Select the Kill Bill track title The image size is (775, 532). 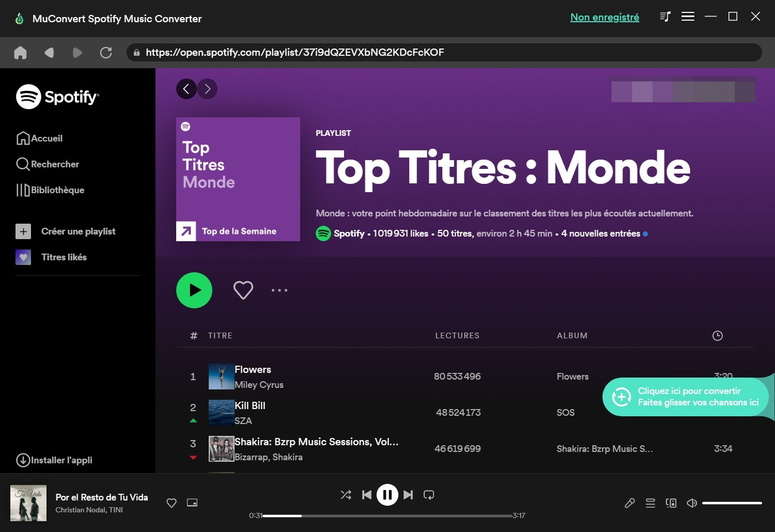(x=250, y=406)
